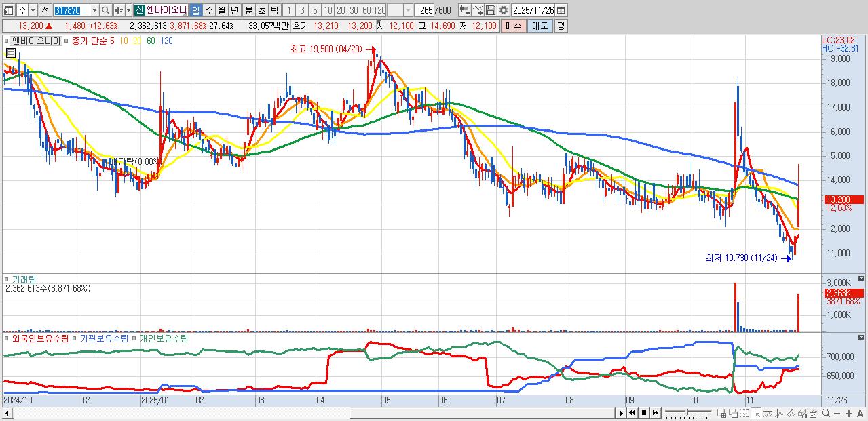868x421 pixels.
Task: Click the 'A' auto-fit icon
Action: coord(860,414)
